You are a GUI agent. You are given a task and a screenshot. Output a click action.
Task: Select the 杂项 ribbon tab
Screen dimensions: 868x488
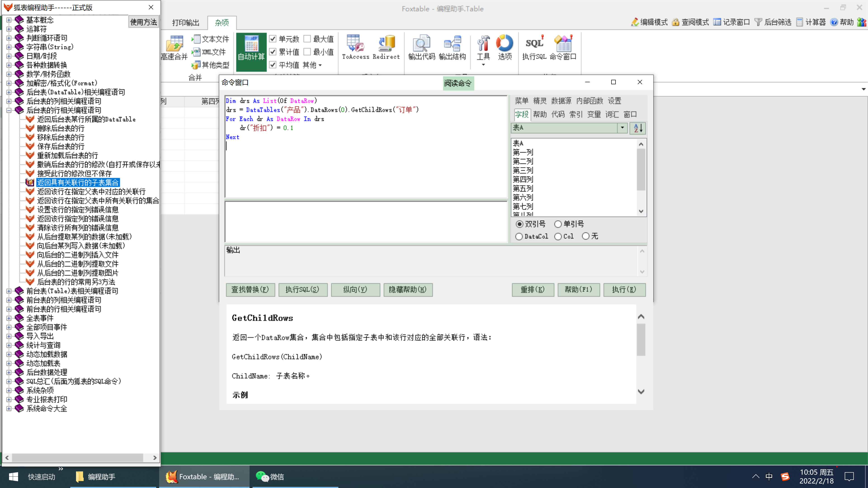tap(222, 23)
